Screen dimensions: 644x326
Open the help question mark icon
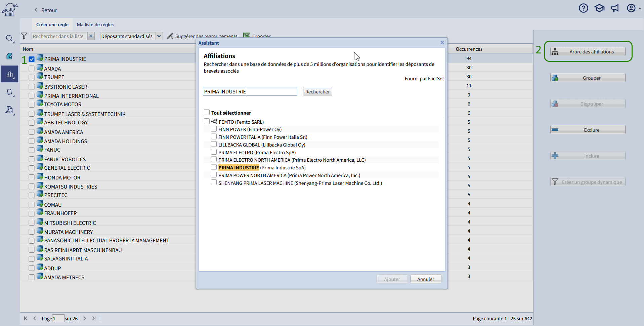[x=584, y=8]
